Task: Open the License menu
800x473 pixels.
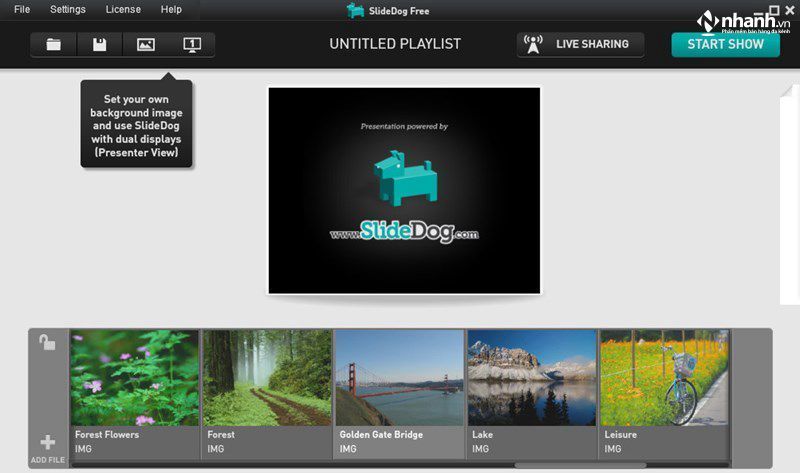Action: [x=123, y=9]
